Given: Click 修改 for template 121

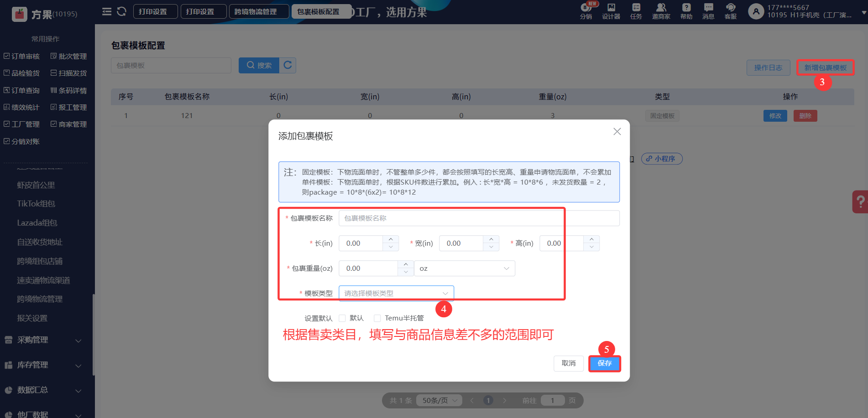Looking at the screenshot, I should (775, 116).
